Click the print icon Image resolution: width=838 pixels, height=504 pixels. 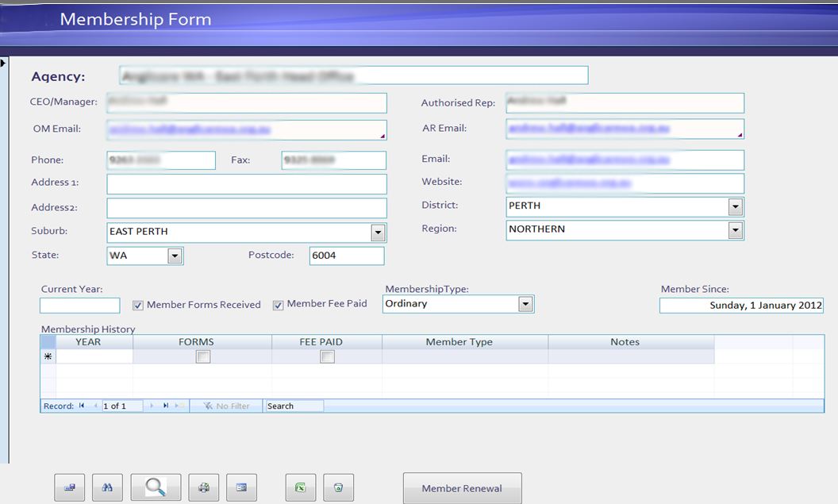click(203, 487)
